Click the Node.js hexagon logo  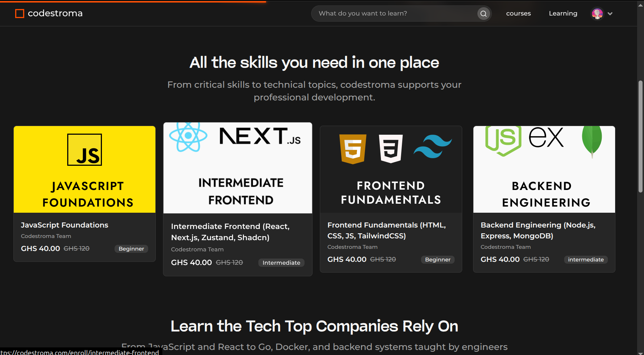(503, 140)
